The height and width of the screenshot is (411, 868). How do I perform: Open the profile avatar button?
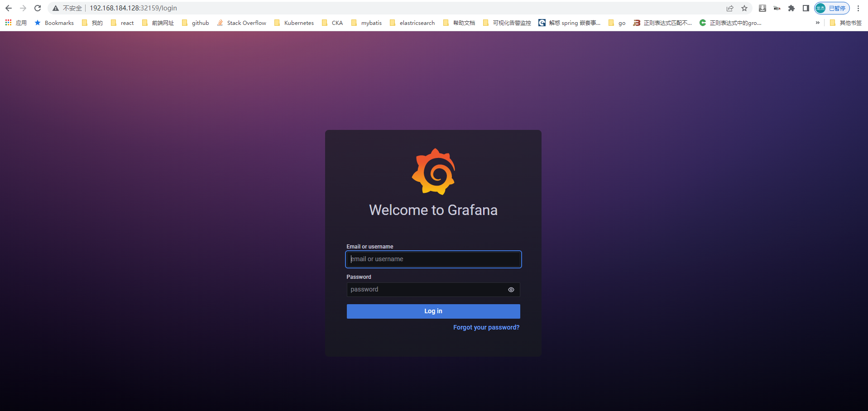click(x=832, y=8)
